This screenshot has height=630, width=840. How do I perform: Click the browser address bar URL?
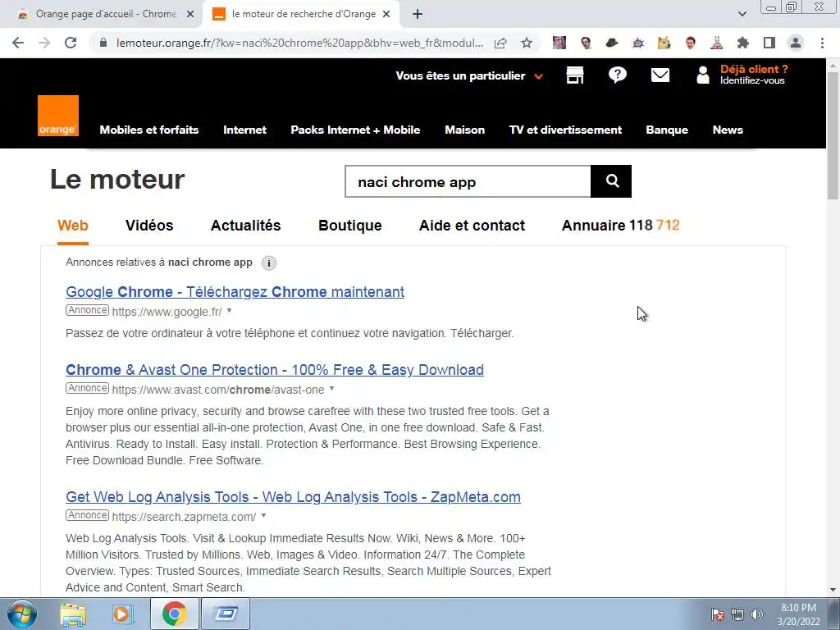point(299,43)
